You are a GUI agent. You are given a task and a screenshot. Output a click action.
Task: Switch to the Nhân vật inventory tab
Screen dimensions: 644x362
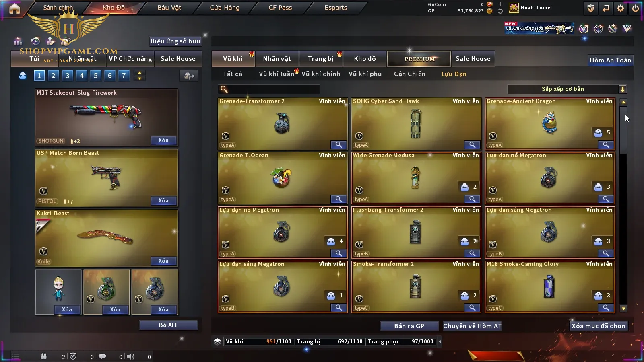pyautogui.click(x=277, y=59)
